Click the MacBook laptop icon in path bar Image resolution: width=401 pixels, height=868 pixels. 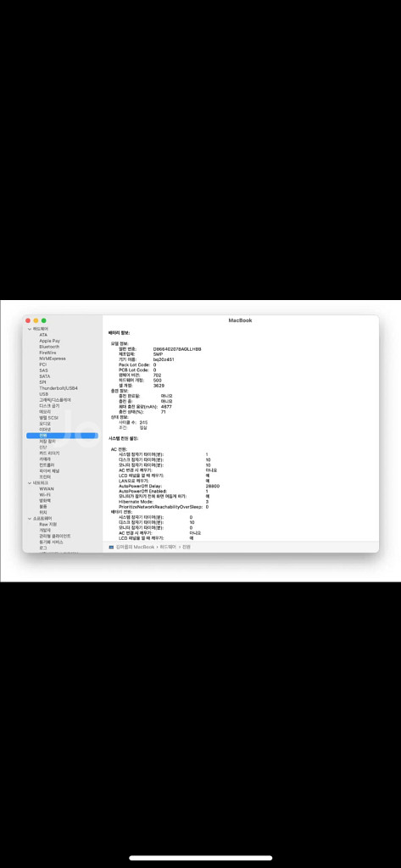coord(111,547)
